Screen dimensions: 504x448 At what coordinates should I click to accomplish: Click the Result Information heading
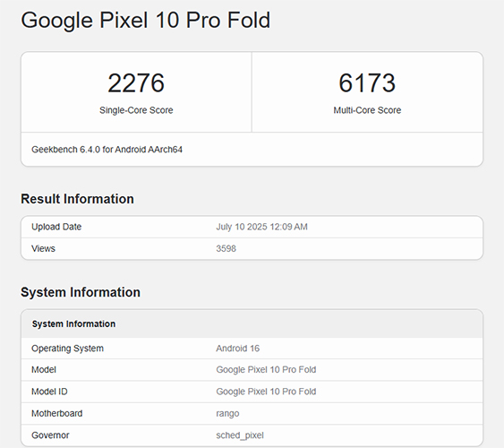(77, 199)
